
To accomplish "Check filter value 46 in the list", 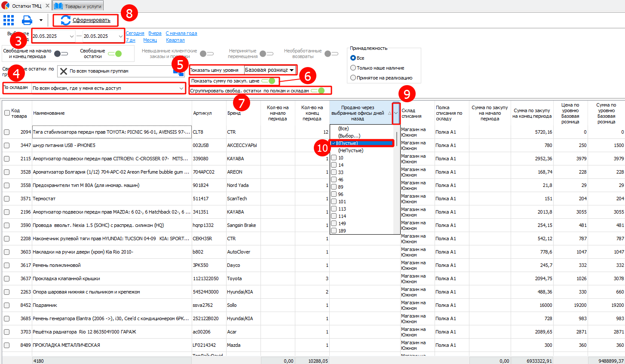I will 334,180.
